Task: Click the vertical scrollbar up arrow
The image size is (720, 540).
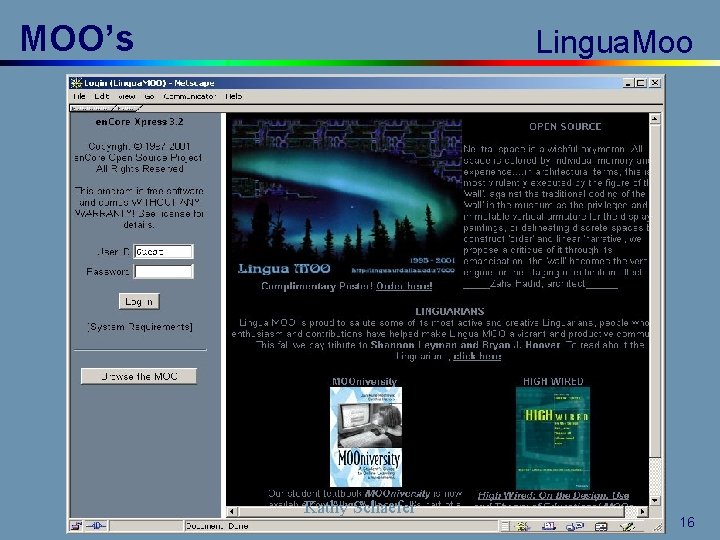Action: click(x=655, y=119)
